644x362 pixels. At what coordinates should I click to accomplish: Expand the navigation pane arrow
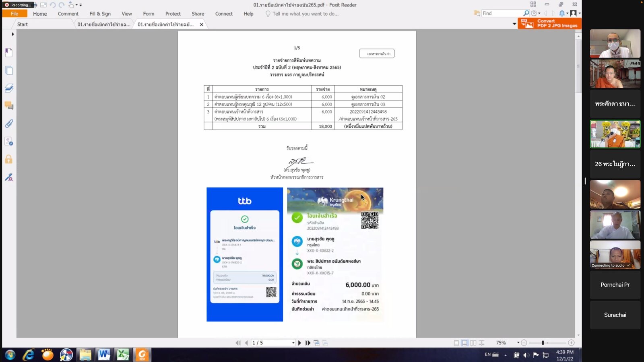pyautogui.click(x=13, y=34)
